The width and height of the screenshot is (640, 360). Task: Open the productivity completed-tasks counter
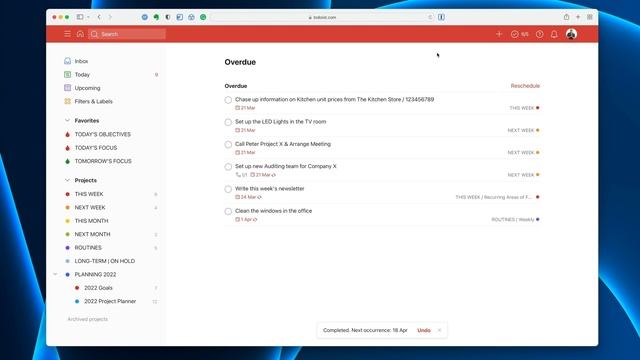coord(520,34)
